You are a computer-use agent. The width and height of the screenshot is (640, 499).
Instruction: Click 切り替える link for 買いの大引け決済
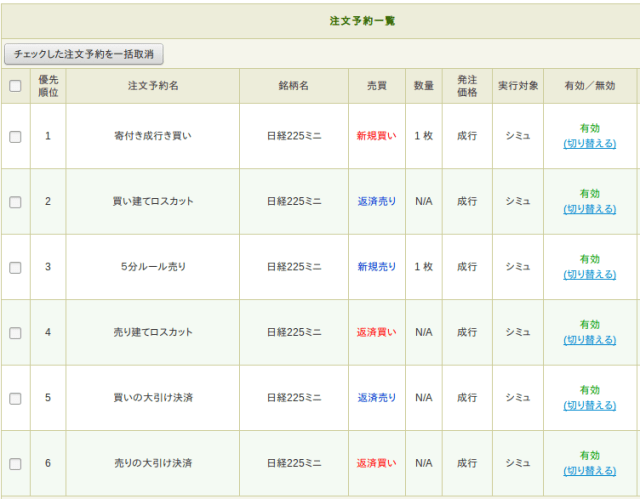point(589,406)
